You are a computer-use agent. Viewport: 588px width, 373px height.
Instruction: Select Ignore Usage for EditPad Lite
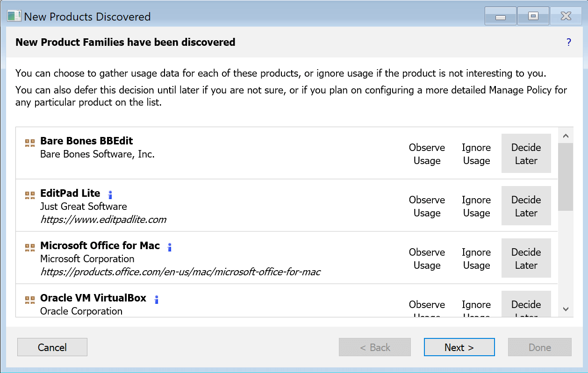pos(476,206)
